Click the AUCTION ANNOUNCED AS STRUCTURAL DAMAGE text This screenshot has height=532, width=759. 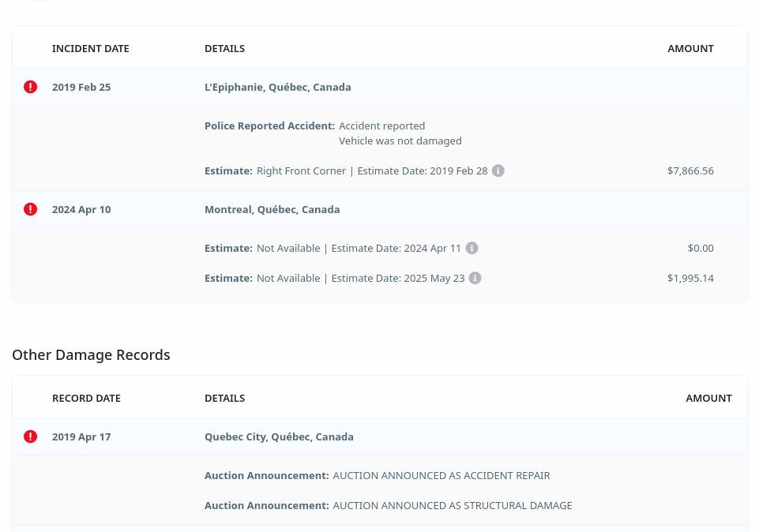(x=452, y=505)
